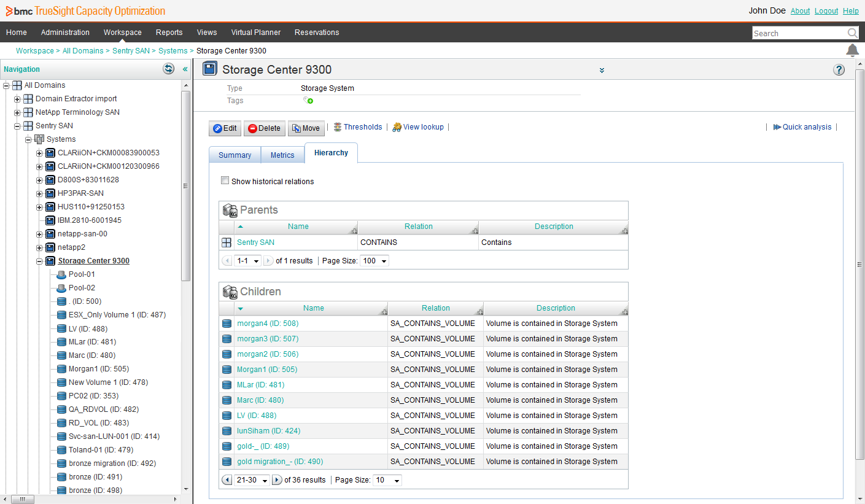
Task: Click Pool-01 icon in navigation tree
Action: tap(61, 274)
